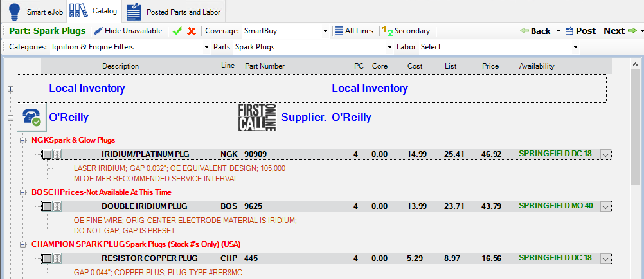
Task: Collapse the Champion Spark Plug group
Action: point(23,244)
